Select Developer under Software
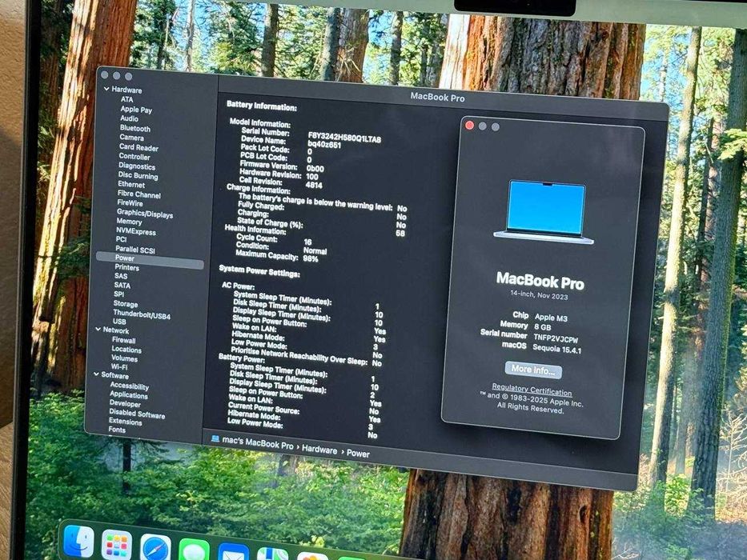Screen dimensions: 747x560 pyautogui.click(x=125, y=404)
